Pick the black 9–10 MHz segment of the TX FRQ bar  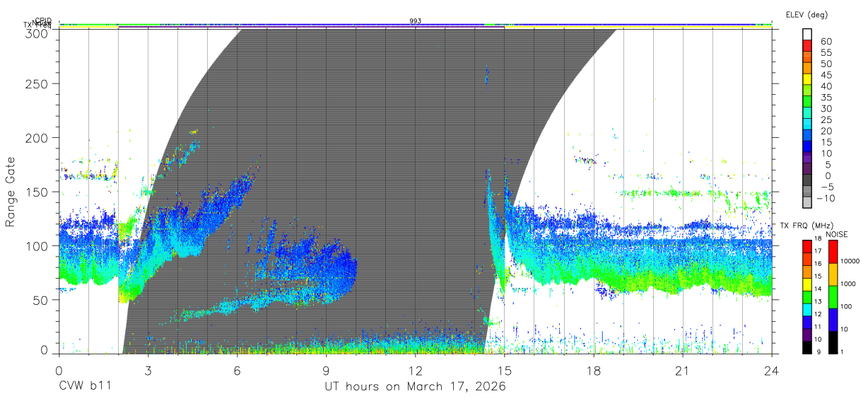coord(807,347)
